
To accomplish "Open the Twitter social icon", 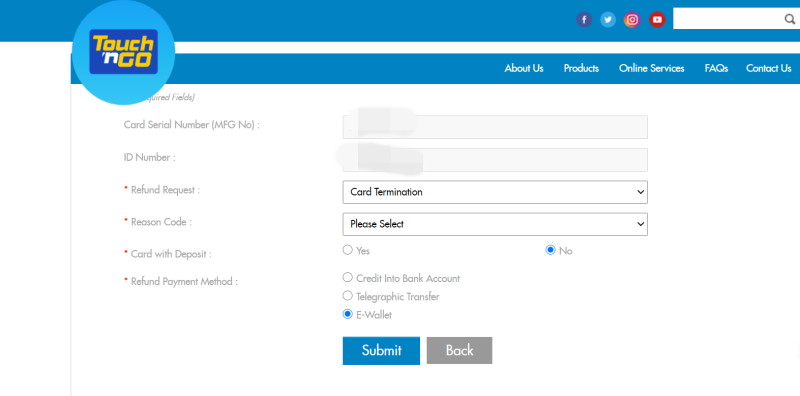I will click(x=608, y=20).
